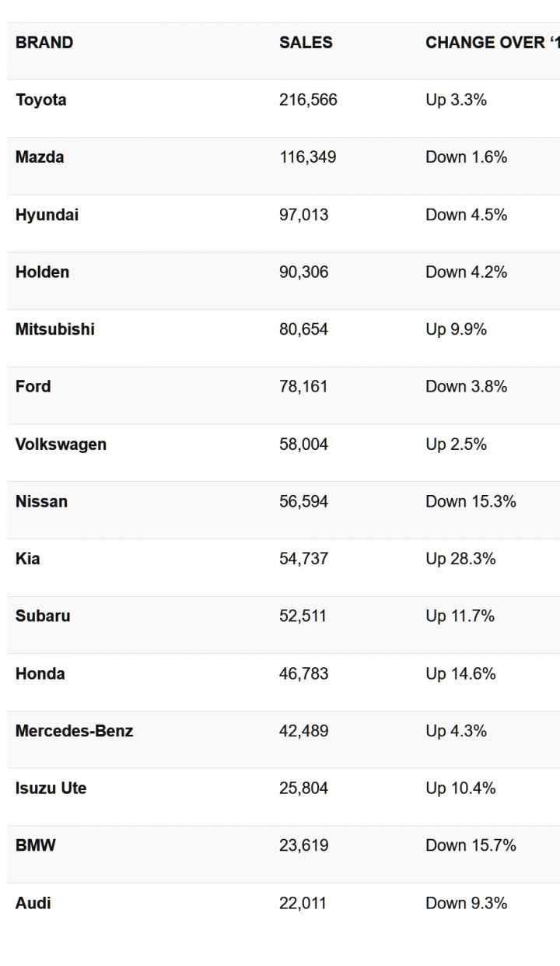Select the Holden row label
Screen dimensions: 560x966
coord(43,272)
